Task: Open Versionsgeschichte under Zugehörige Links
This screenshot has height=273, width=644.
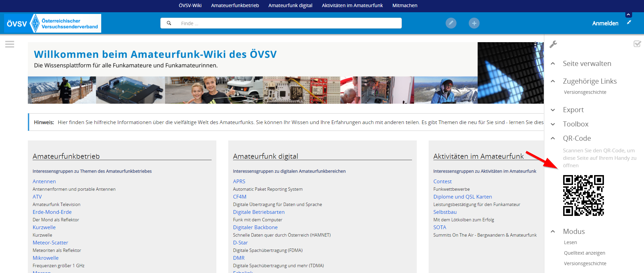Action: [585, 92]
